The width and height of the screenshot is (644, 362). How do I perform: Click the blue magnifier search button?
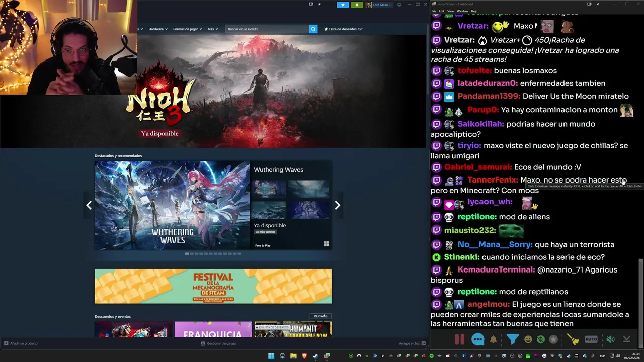click(x=313, y=29)
